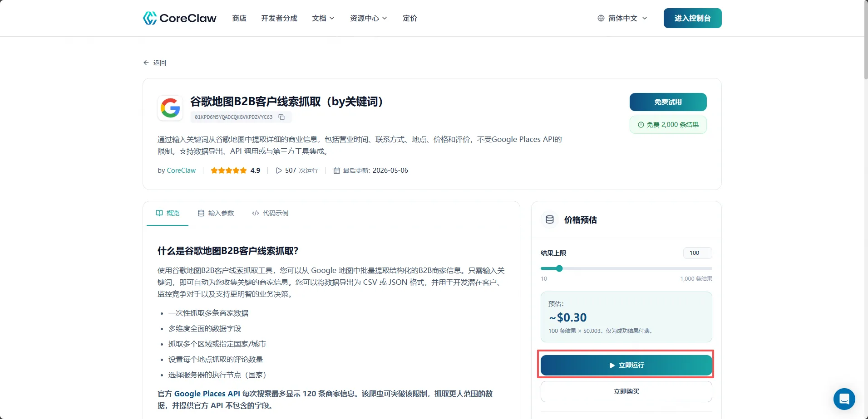Screen dimensions: 868x419
Task: Click the CoreClaw logo
Action: pos(180,18)
